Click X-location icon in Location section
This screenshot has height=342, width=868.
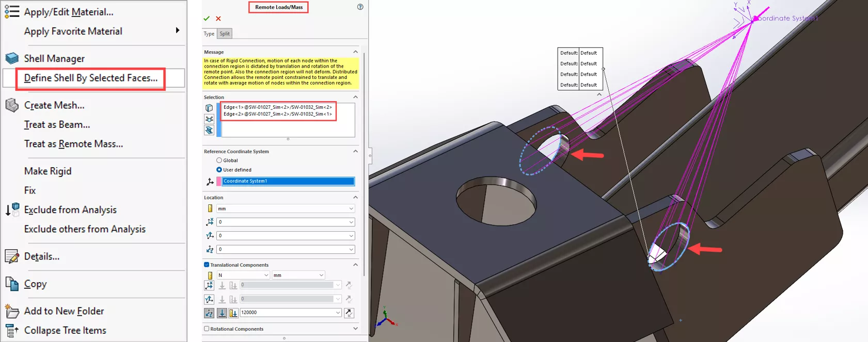pos(210,222)
